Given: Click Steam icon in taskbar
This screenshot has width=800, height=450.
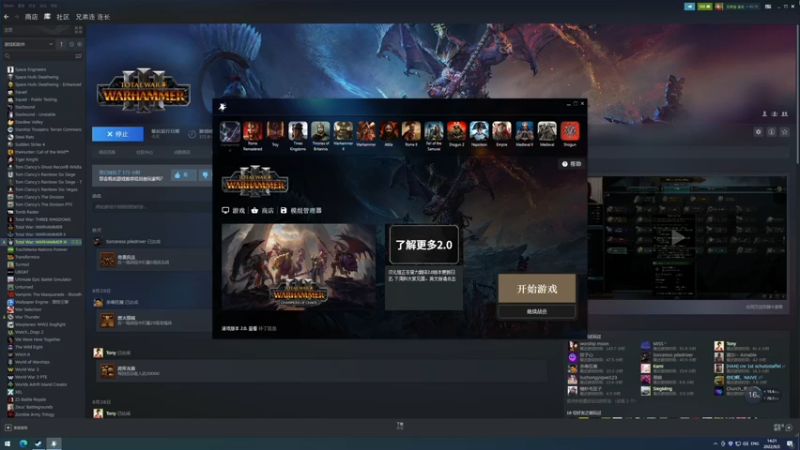Looking at the screenshot, I should coord(38,443).
